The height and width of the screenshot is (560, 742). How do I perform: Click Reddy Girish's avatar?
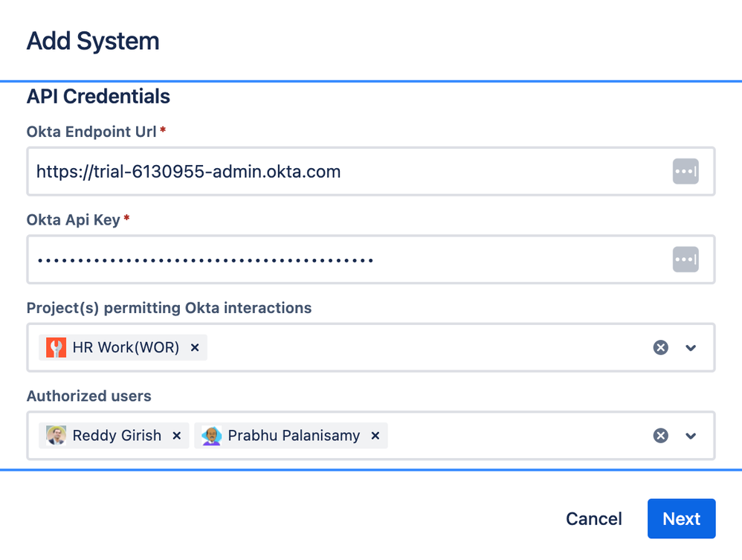[x=56, y=436]
